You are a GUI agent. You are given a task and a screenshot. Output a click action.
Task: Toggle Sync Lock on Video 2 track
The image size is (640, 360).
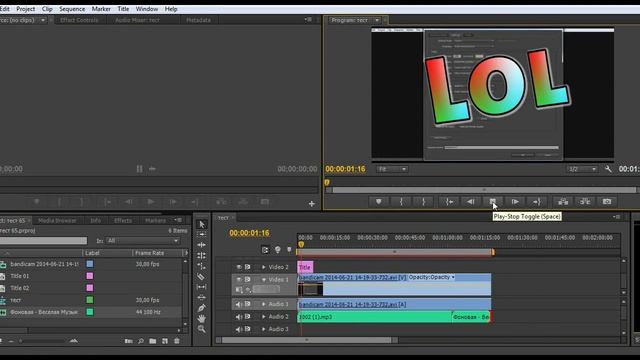247,267
